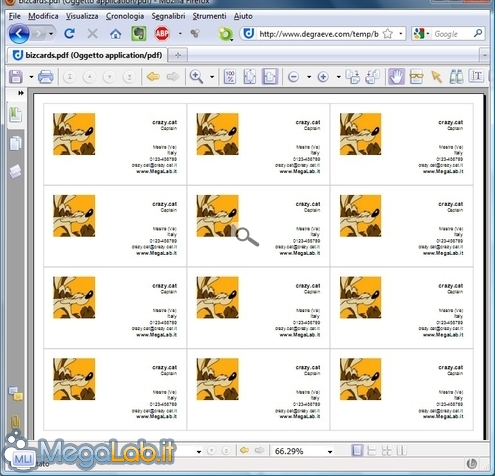Open the 66.29% zoom level dropdown
495x476 pixels.
[330, 452]
